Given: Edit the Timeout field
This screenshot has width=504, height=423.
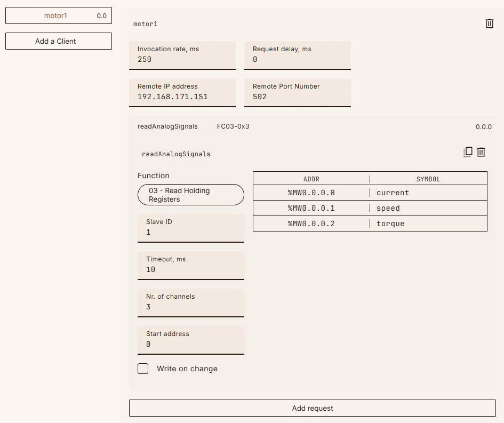Looking at the screenshot, I should (190, 266).
